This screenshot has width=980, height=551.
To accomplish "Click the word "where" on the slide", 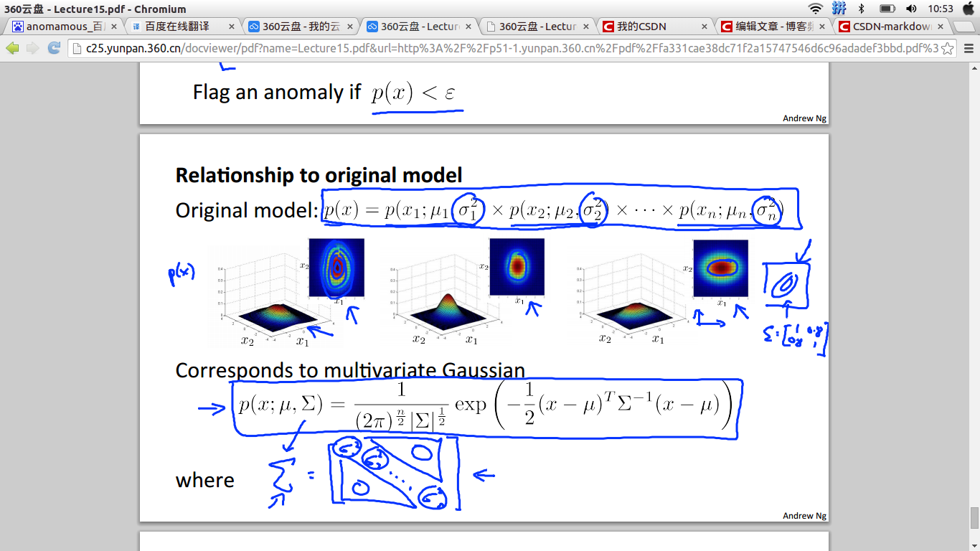I will coord(205,480).
